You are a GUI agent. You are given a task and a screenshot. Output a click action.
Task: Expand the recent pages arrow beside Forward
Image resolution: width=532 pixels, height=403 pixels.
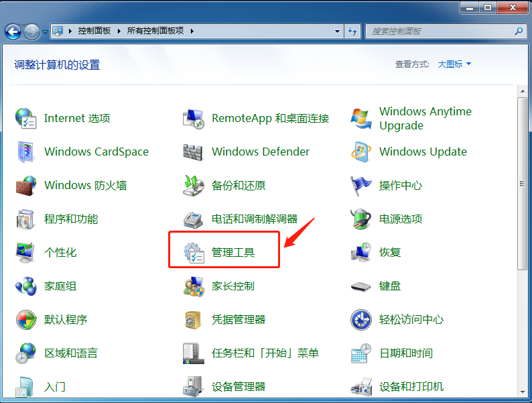tap(45, 32)
